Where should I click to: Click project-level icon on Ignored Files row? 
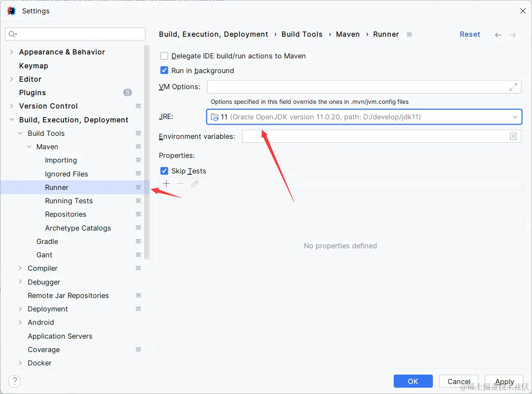(139, 174)
